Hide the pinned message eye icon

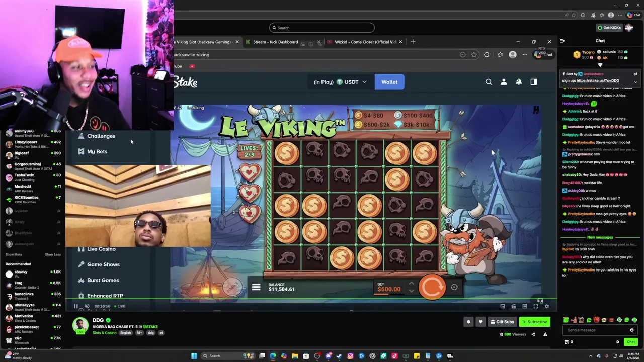coord(635,74)
